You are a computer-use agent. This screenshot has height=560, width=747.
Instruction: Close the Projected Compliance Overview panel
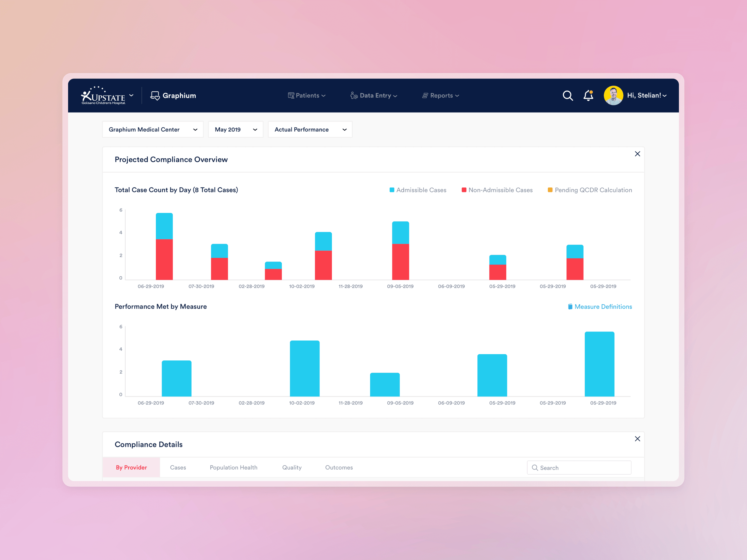coord(637,154)
